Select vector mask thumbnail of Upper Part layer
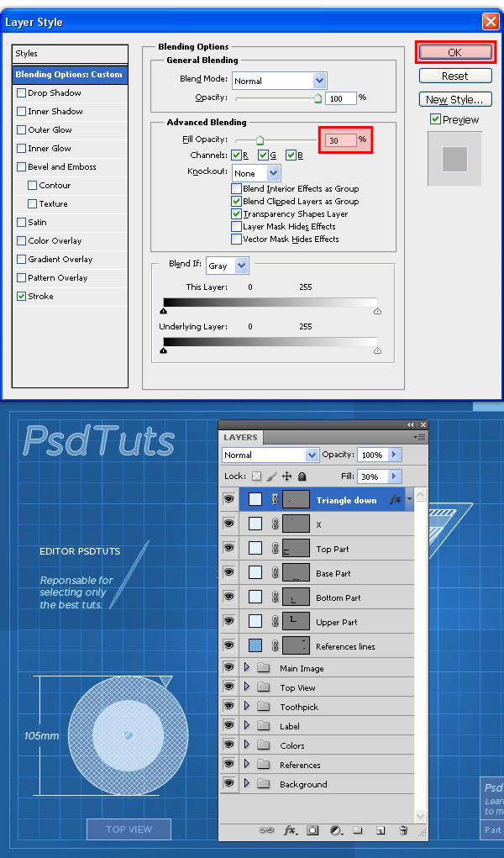The height and width of the screenshot is (858, 504). click(x=296, y=621)
